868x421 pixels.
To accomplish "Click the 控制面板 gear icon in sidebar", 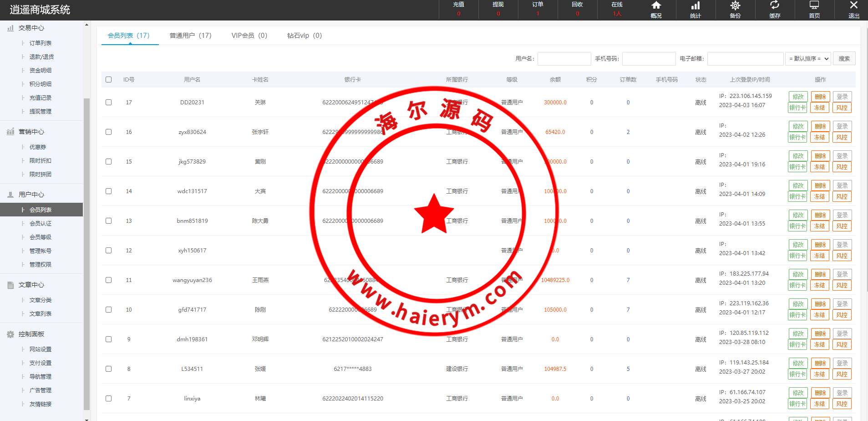I will [10, 334].
